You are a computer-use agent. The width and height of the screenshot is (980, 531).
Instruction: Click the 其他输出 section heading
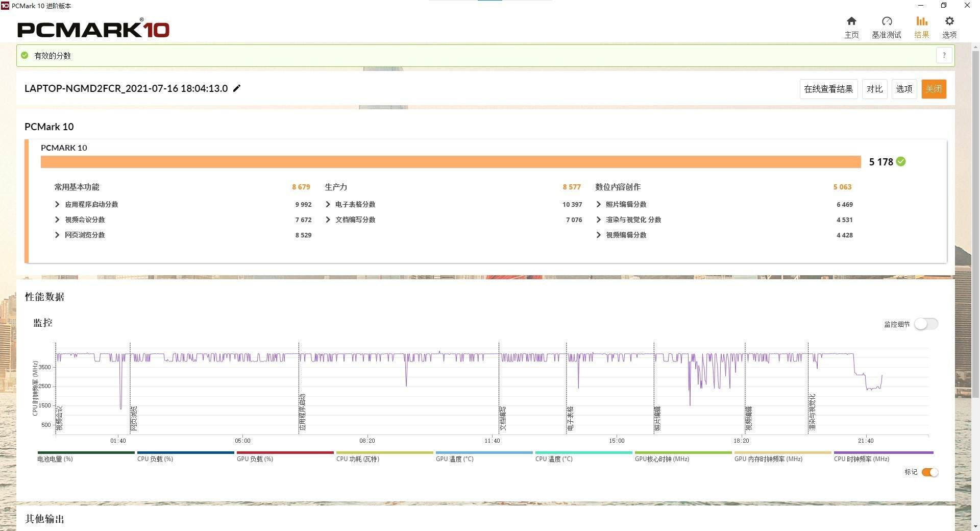point(45,519)
